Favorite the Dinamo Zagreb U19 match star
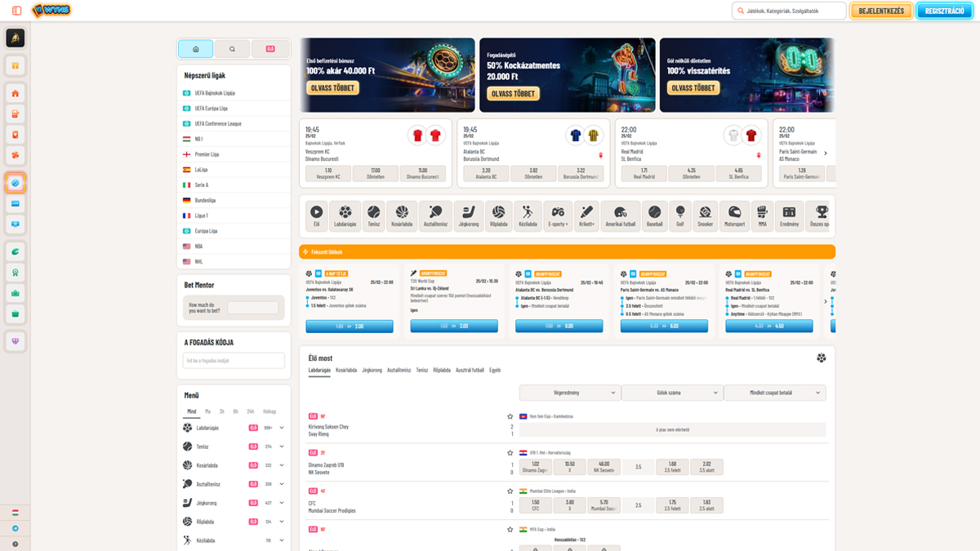The image size is (980, 551). [x=510, y=453]
